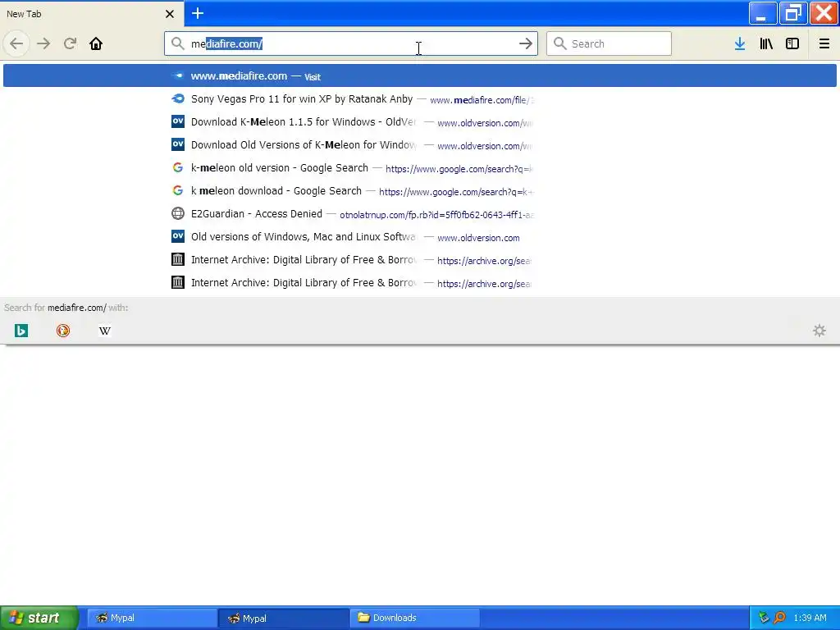Click the magnifier icon in Search box

tap(559, 43)
